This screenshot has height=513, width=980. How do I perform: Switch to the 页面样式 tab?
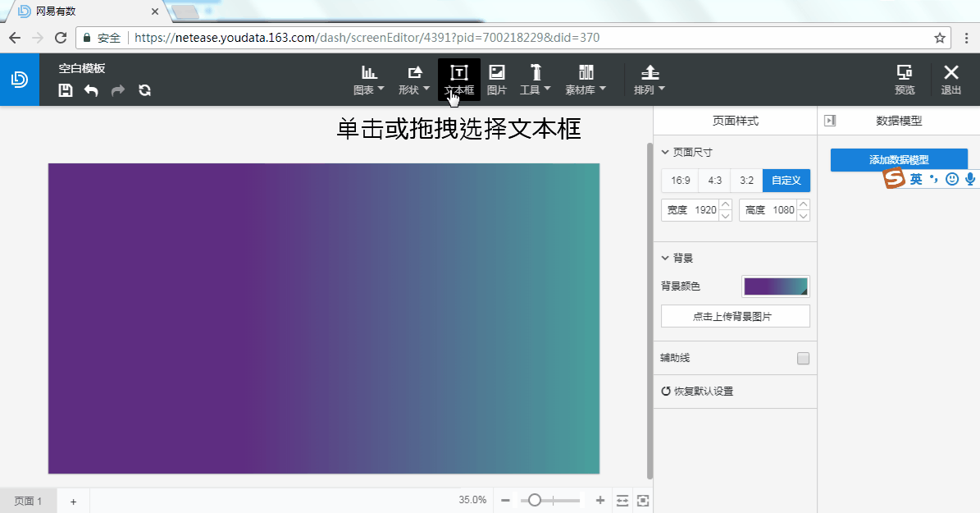(736, 121)
